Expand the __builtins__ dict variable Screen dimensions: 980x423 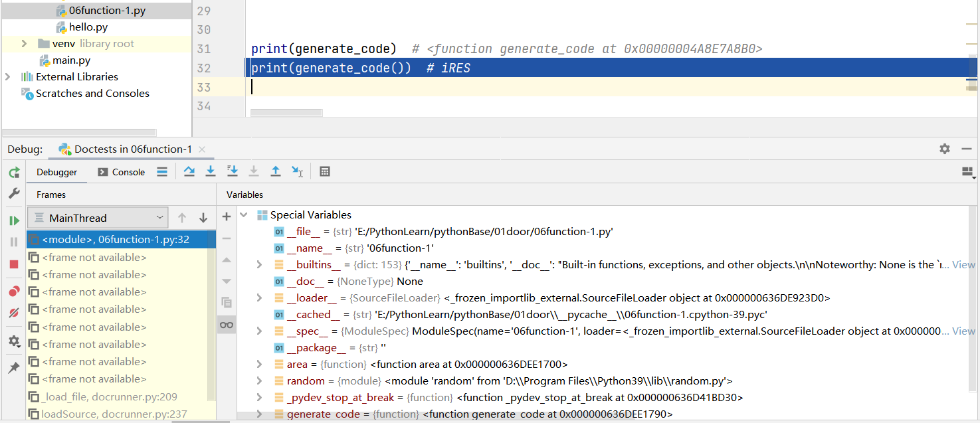[x=260, y=265]
